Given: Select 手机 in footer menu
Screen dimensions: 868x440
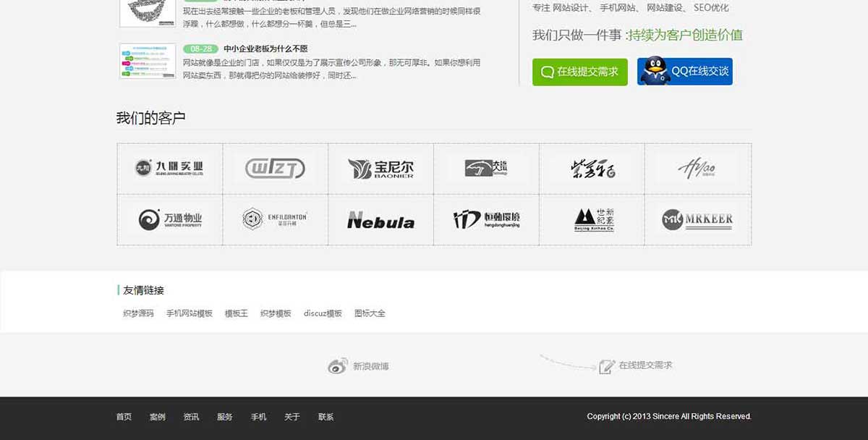Looking at the screenshot, I should [259, 417].
